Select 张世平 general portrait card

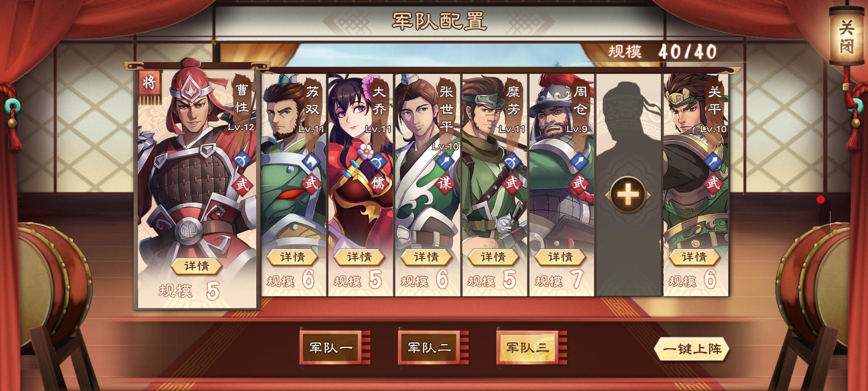click(427, 185)
